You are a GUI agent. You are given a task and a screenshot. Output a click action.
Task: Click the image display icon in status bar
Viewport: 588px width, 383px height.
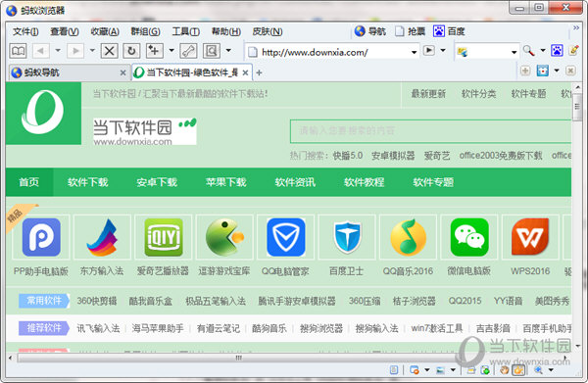440,370
